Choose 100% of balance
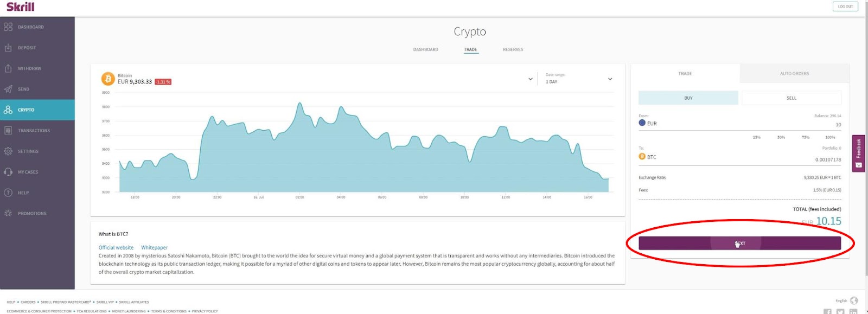The width and height of the screenshot is (868, 314). coord(830,137)
